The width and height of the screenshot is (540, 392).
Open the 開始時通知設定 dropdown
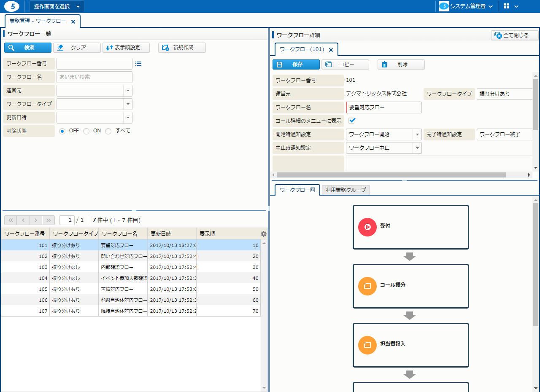point(417,134)
